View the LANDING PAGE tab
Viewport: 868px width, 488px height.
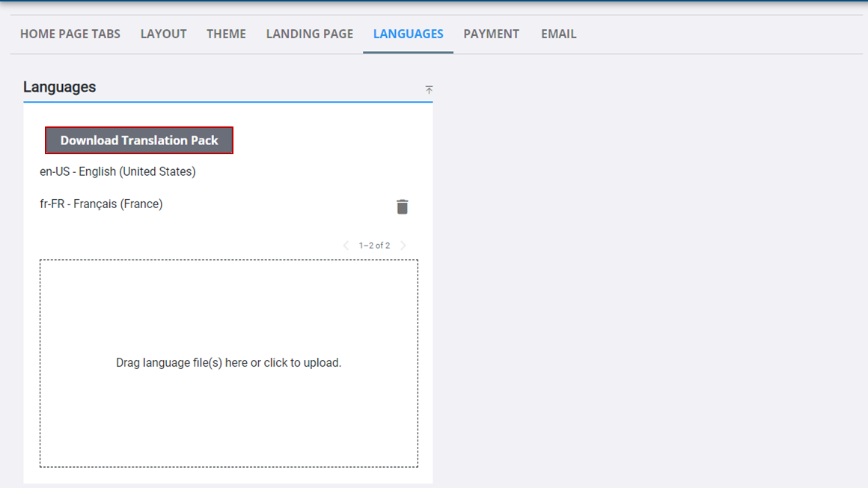[x=309, y=34]
